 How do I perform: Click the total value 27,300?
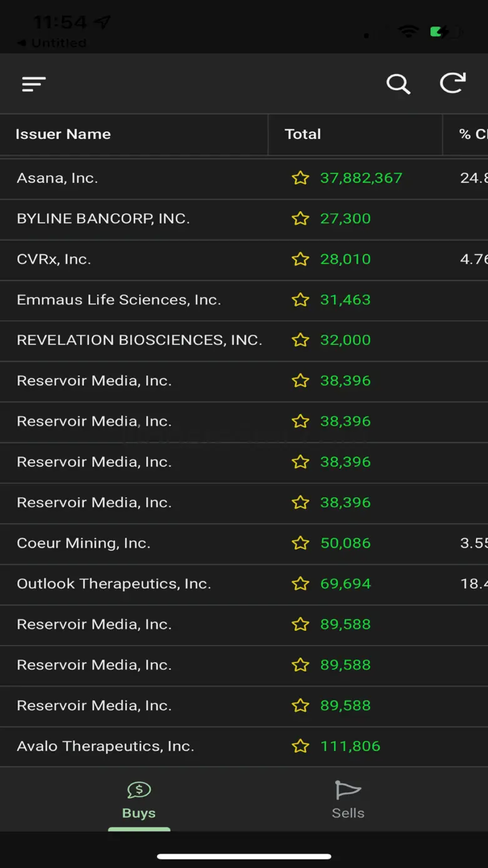[x=345, y=219]
